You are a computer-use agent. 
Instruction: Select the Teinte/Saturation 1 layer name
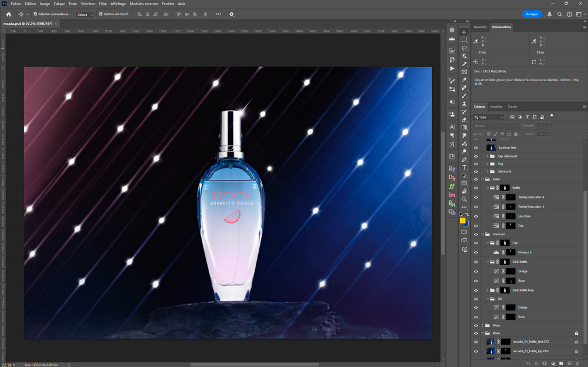[x=531, y=207]
